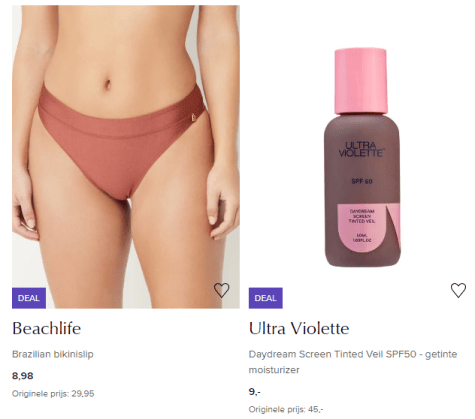Click the gold charm on bikini waistband
This screenshot has width=475, height=419.
[x=193, y=117]
